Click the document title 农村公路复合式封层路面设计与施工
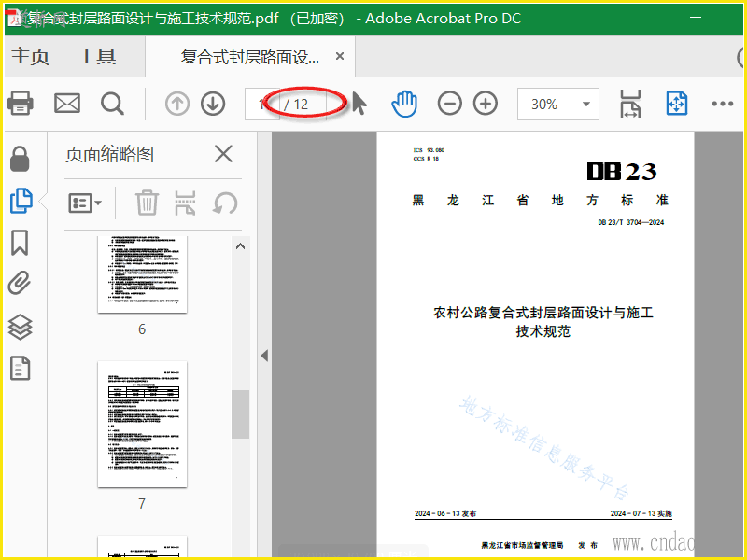Image resolution: width=747 pixels, height=560 pixels. (x=543, y=313)
